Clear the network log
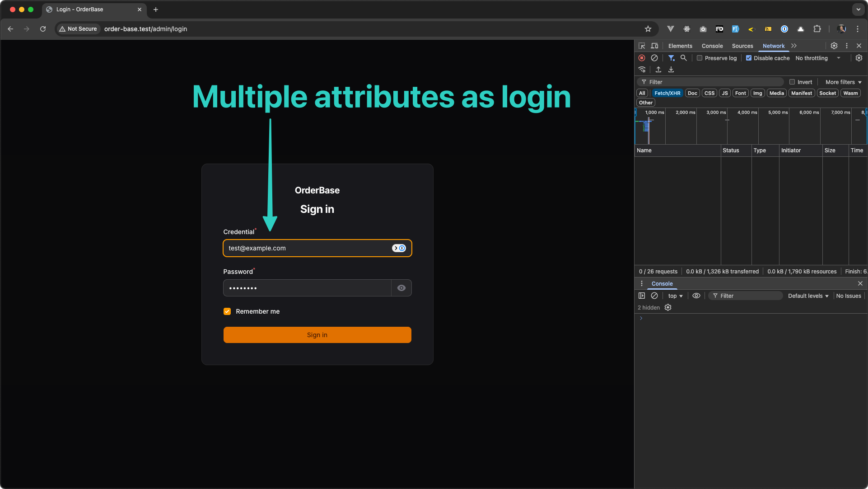This screenshot has width=868, height=489. 654,58
